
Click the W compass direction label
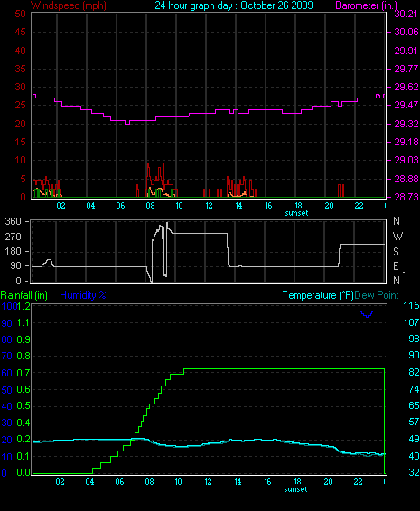[x=397, y=236]
